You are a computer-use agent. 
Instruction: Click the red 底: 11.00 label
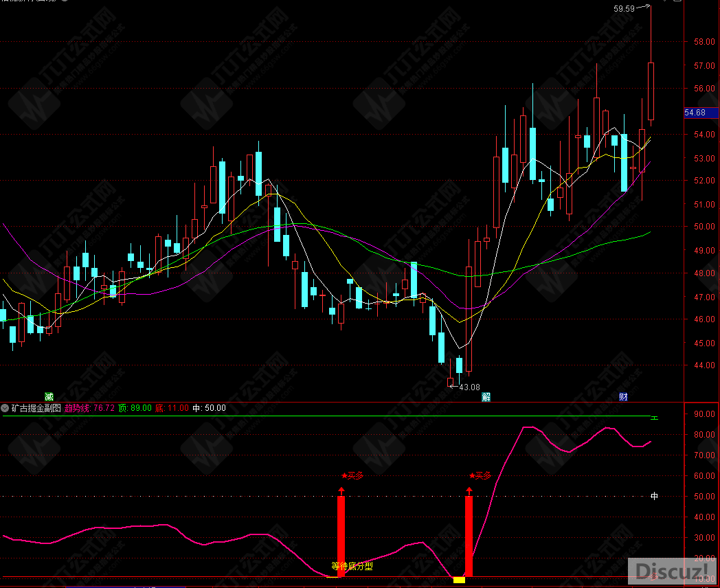172,408
